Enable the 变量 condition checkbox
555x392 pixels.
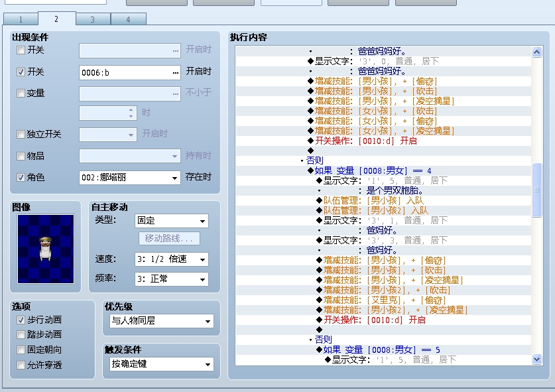point(21,93)
